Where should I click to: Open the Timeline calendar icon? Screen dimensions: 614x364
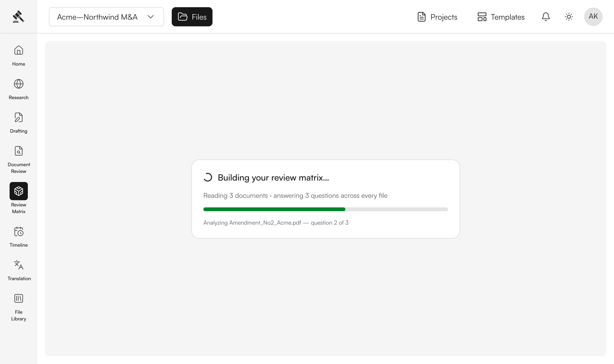click(19, 231)
